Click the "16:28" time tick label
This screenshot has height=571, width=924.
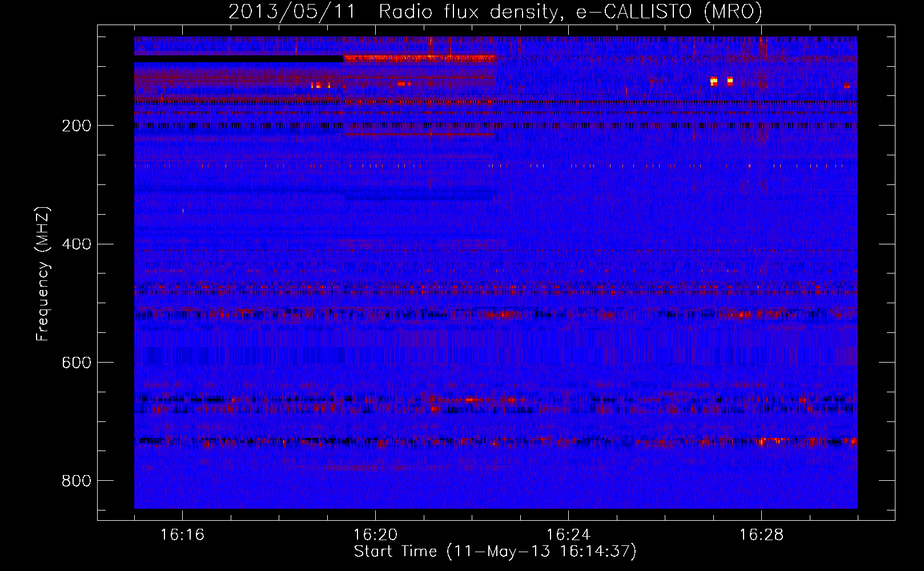[x=761, y=534]
